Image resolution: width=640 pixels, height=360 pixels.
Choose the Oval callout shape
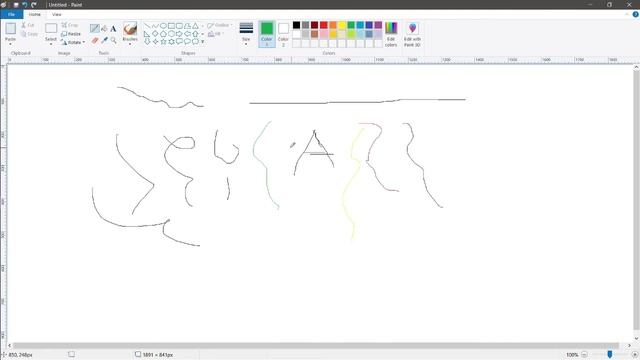pos(187,41)
